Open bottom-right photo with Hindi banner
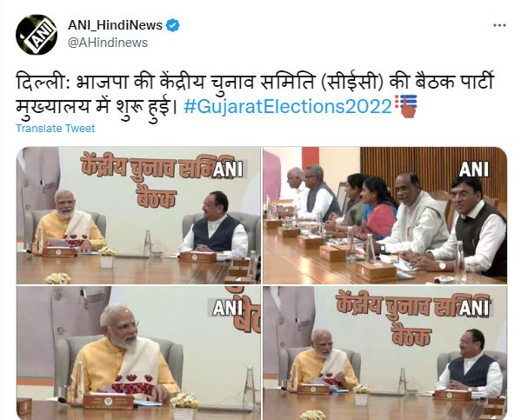Screen dimensions: 521x420 [x=385, y=353]
